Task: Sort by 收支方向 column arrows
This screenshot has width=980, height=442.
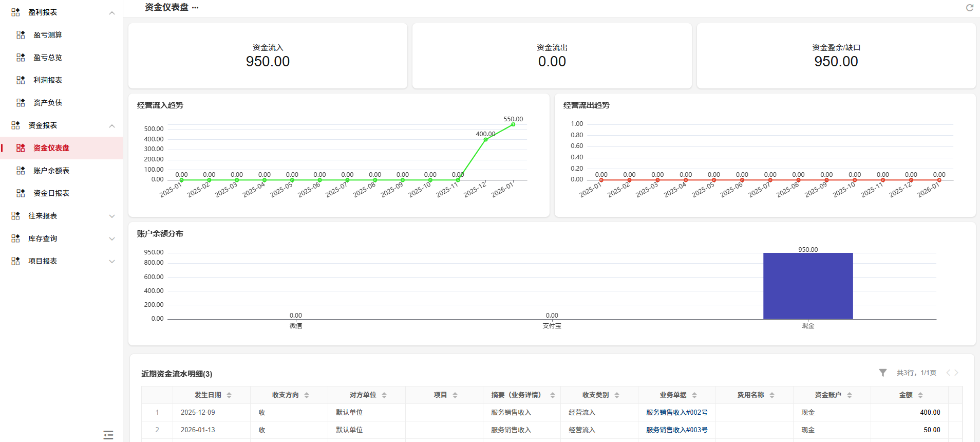Action: [x=307, y=395]
